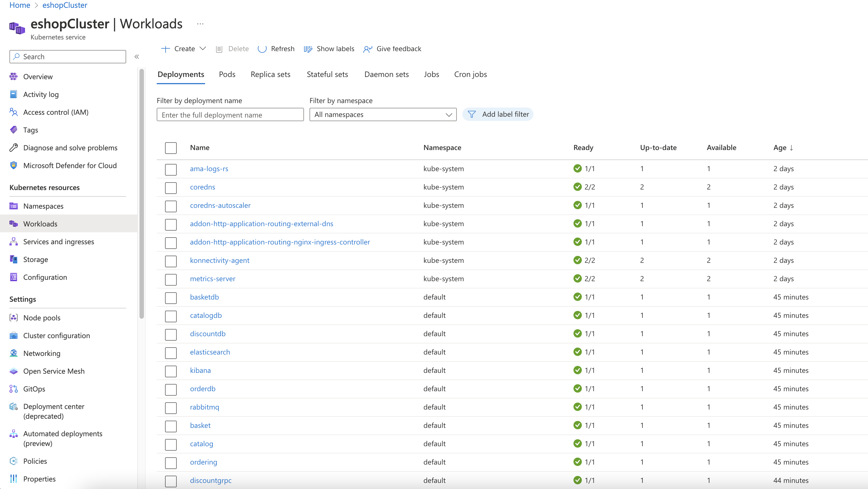Open the All namespaces dropdown
The height and width of the screenshot is (489, 868).
point(383,114)
